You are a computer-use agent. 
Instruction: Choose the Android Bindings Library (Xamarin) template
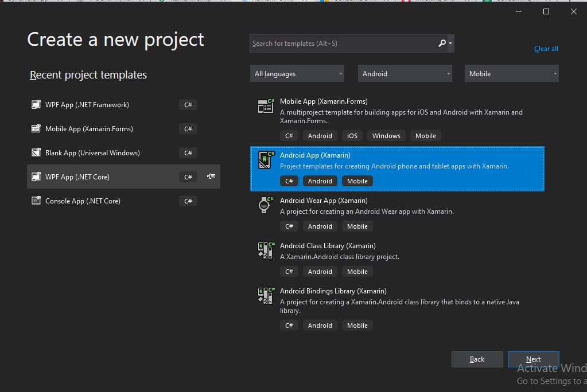[397, 308]
